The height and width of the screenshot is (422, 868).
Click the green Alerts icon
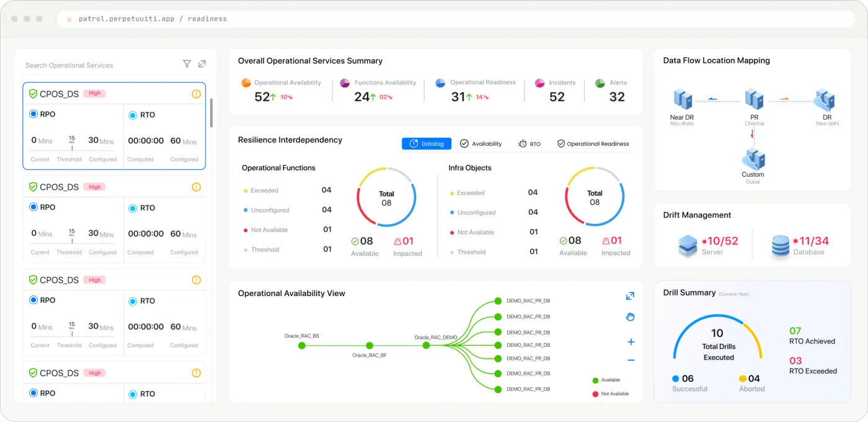(600, 83)
